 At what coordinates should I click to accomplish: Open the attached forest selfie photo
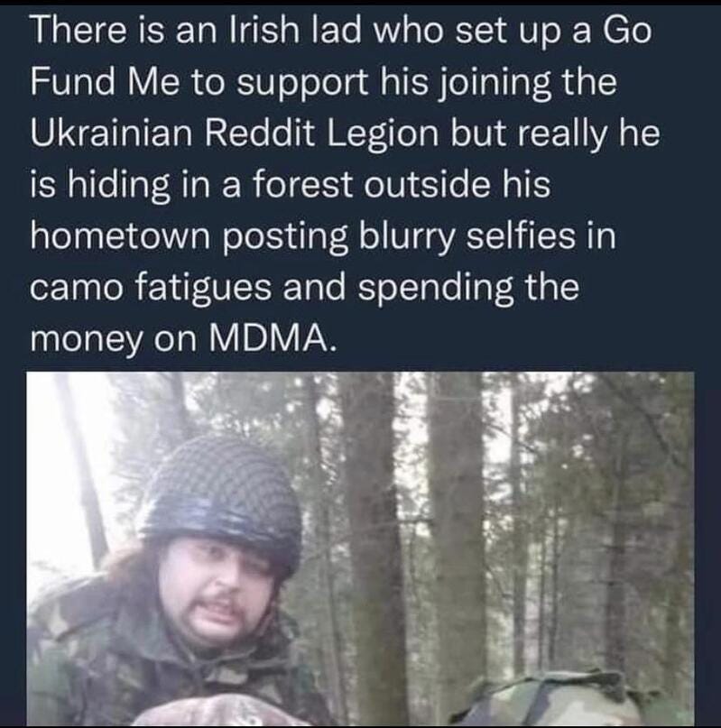361,548
